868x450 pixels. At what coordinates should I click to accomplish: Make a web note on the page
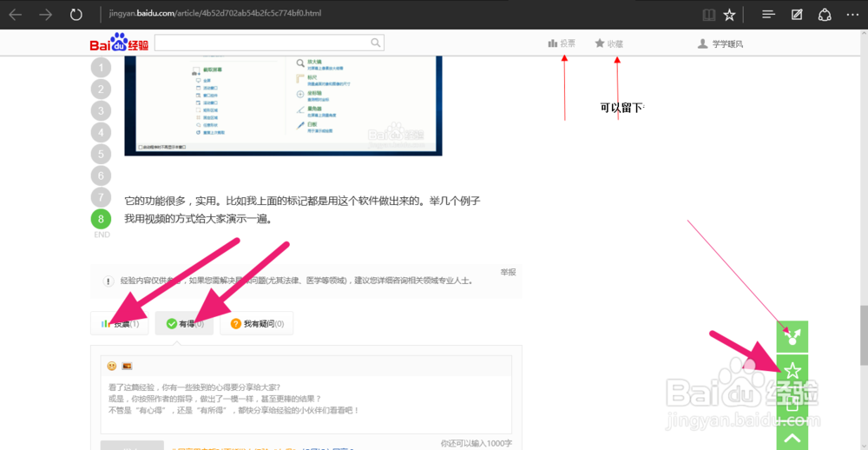tap(797, 15)
